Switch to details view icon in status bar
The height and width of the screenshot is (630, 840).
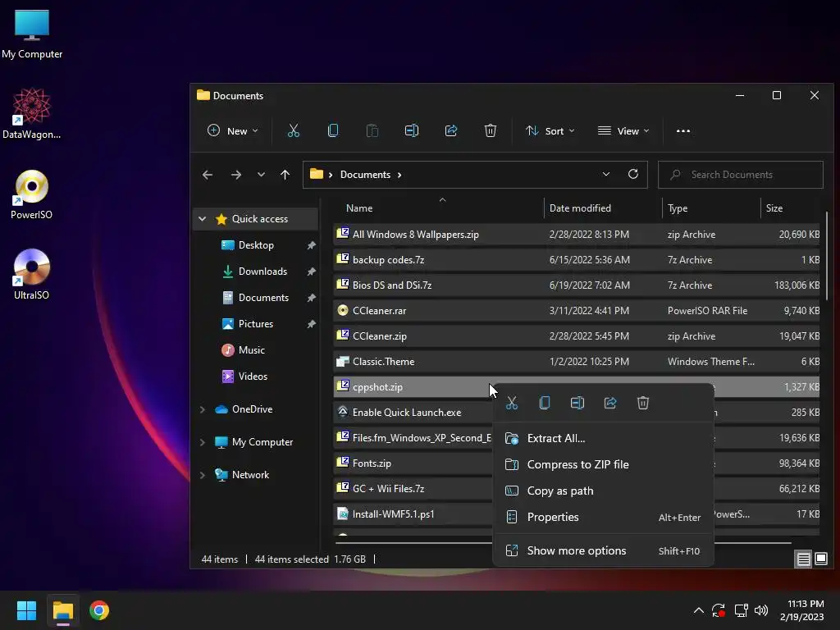click(804, 559)
